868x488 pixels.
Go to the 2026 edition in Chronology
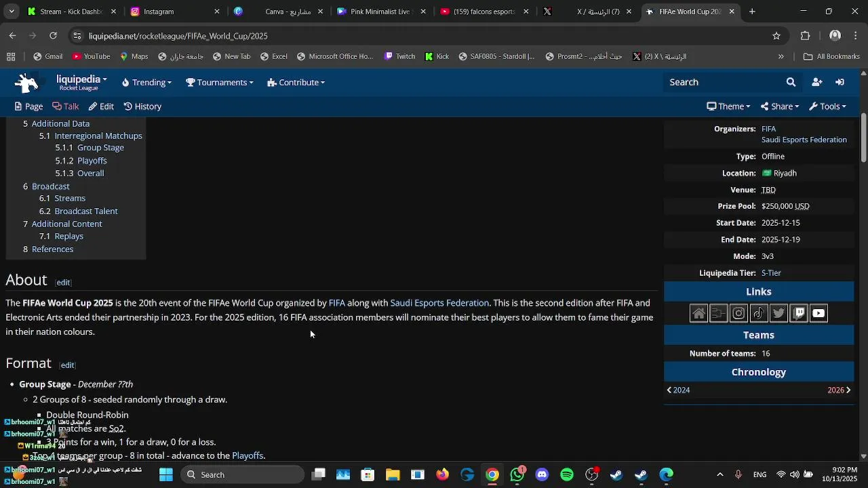(x=840, y=390)
